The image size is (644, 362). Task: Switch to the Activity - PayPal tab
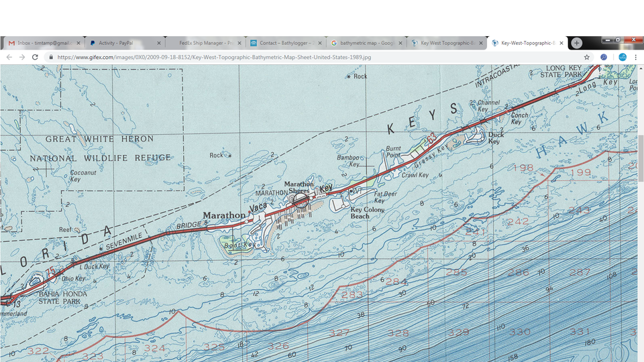click(x=121, y=43)
